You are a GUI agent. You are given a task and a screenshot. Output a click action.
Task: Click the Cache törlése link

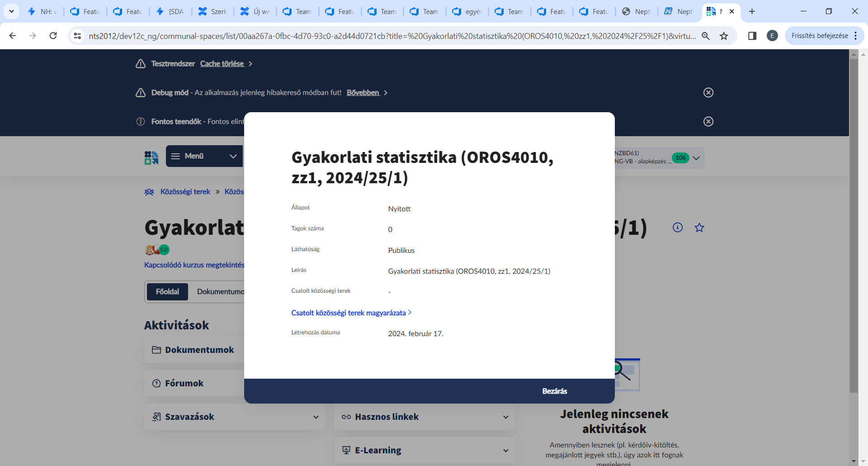click(x=222, y=64)
